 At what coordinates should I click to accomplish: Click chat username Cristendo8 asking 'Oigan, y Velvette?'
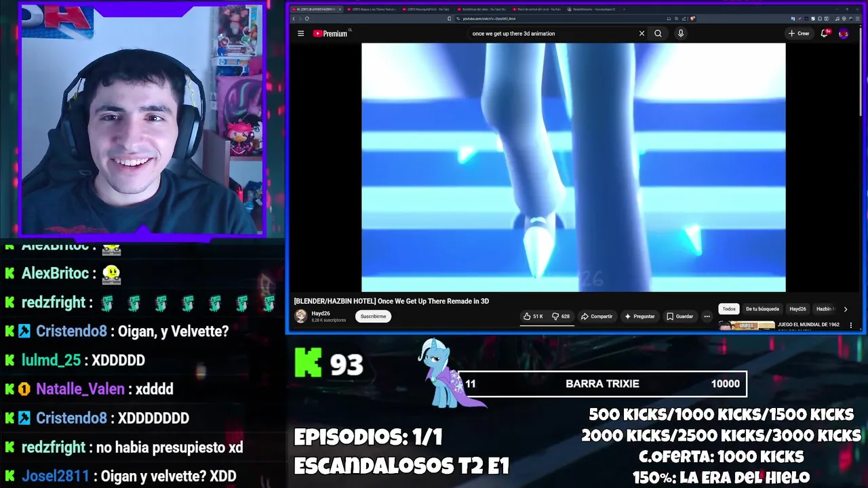click(x=71, y=331)
